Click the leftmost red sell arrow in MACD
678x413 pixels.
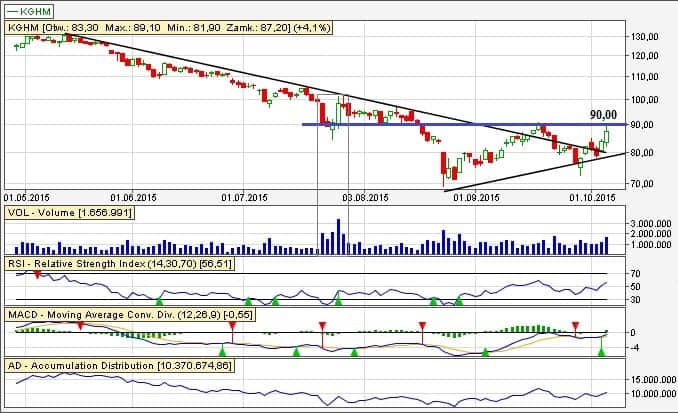point(80,326)
